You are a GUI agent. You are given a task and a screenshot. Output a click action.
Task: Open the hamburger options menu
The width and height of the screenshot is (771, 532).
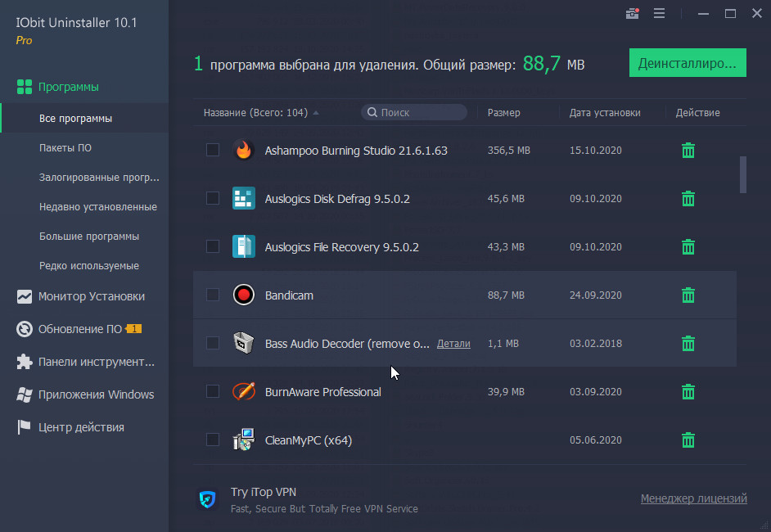click(x=660, y=14)
